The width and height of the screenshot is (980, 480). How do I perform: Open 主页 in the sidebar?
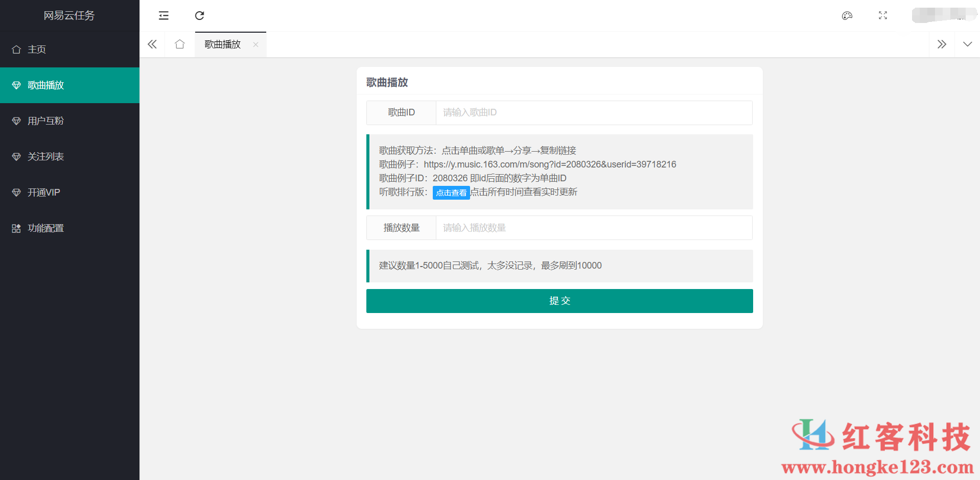tap(37, 50)
